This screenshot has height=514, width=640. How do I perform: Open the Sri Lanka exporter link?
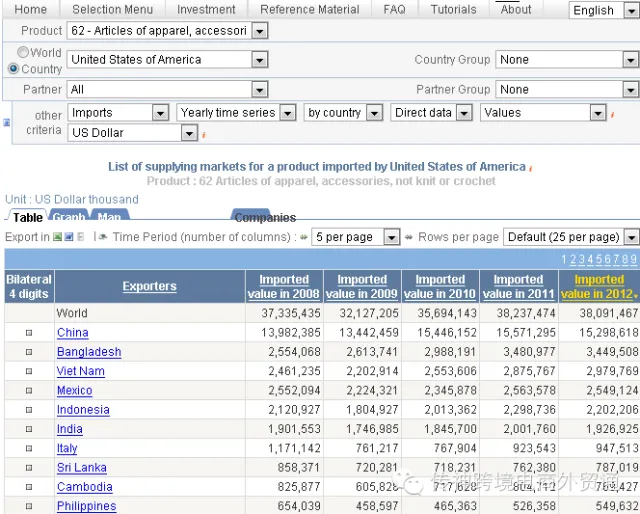[x=82, y=467]
